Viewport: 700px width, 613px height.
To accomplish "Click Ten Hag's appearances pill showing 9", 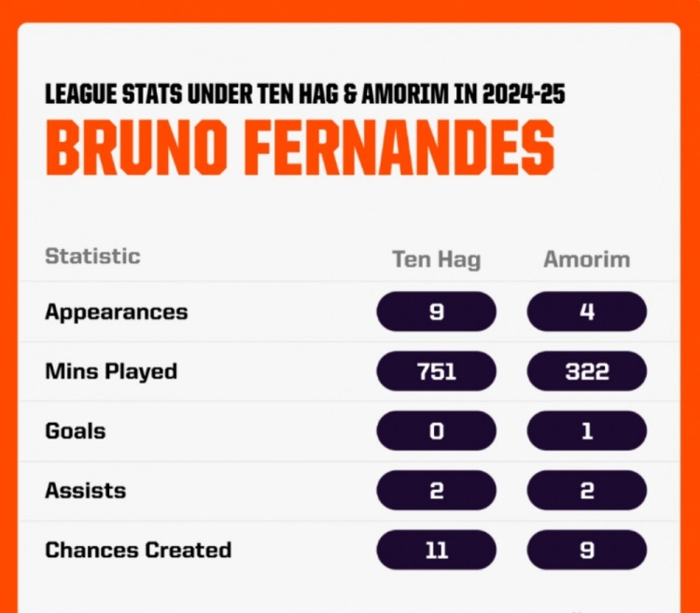I will (436, 312).
